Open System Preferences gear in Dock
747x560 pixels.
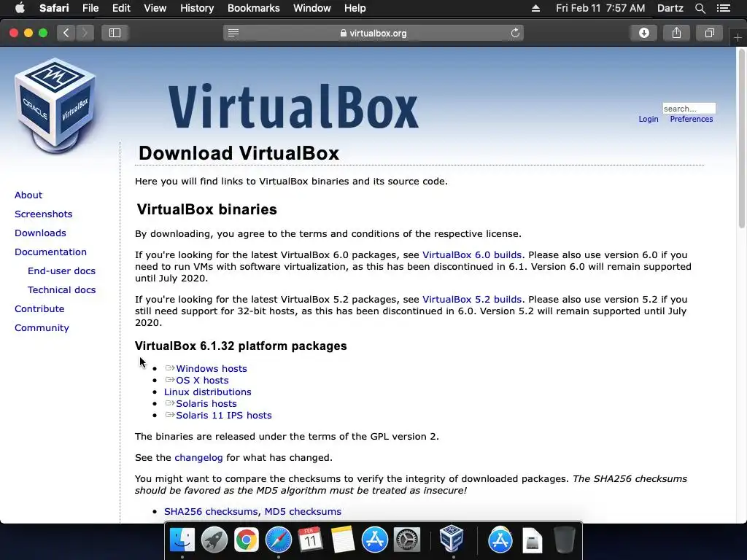pyautogui.click(x=407, y=540)
